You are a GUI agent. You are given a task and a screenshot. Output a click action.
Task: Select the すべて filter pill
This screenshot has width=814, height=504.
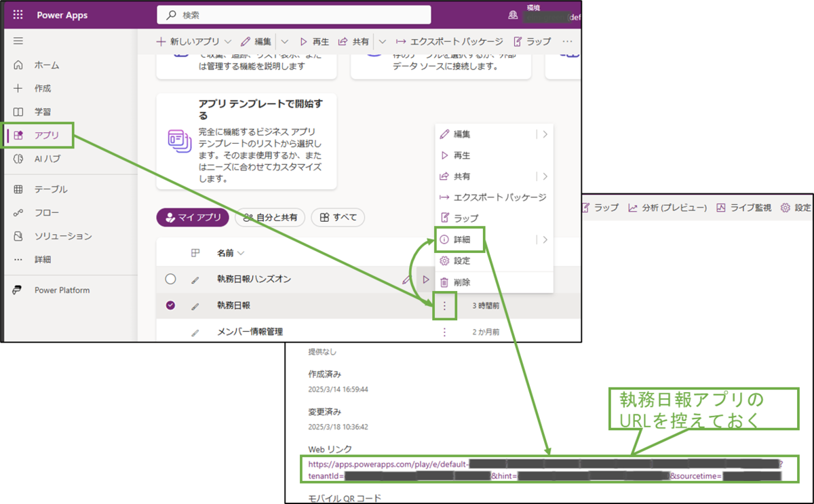[x=338, y=217]
